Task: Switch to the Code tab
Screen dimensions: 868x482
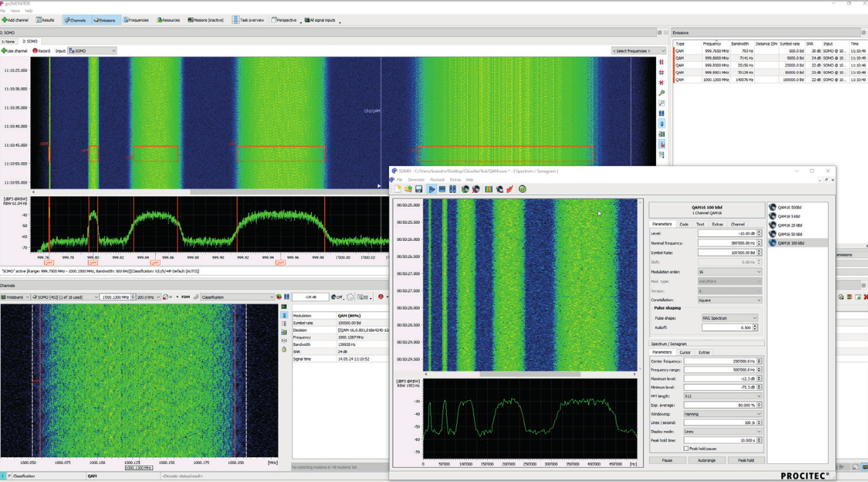Action: pos(683,224)
